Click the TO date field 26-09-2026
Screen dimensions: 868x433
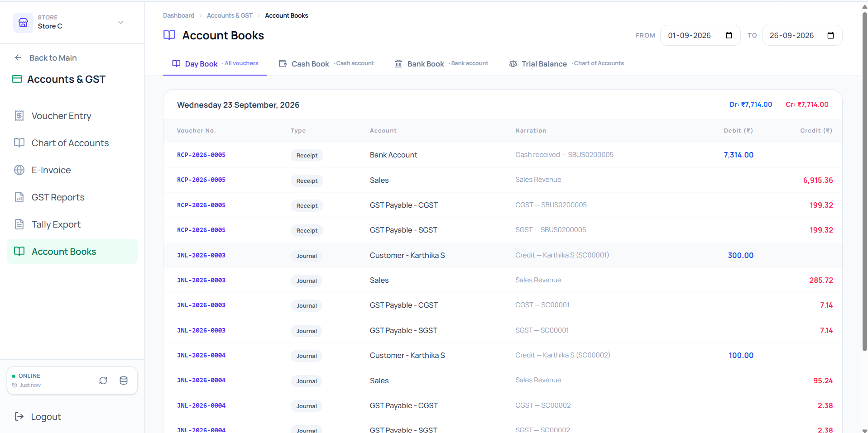click(802, 35)
